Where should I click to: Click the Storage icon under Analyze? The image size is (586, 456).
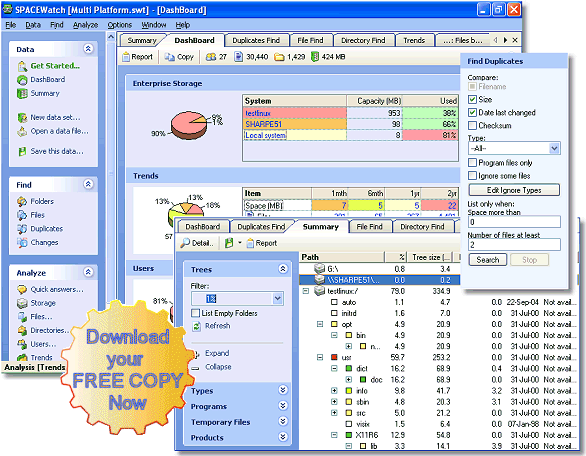point(22,303)
